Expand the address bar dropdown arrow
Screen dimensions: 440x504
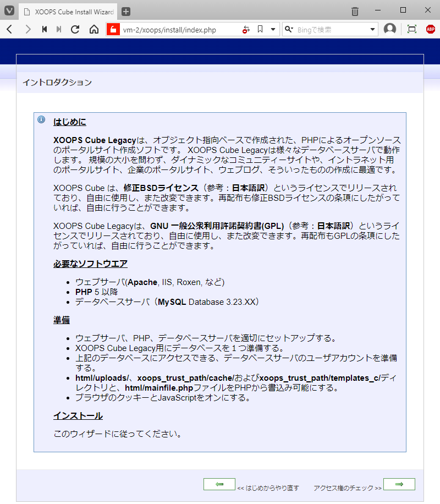273,30
